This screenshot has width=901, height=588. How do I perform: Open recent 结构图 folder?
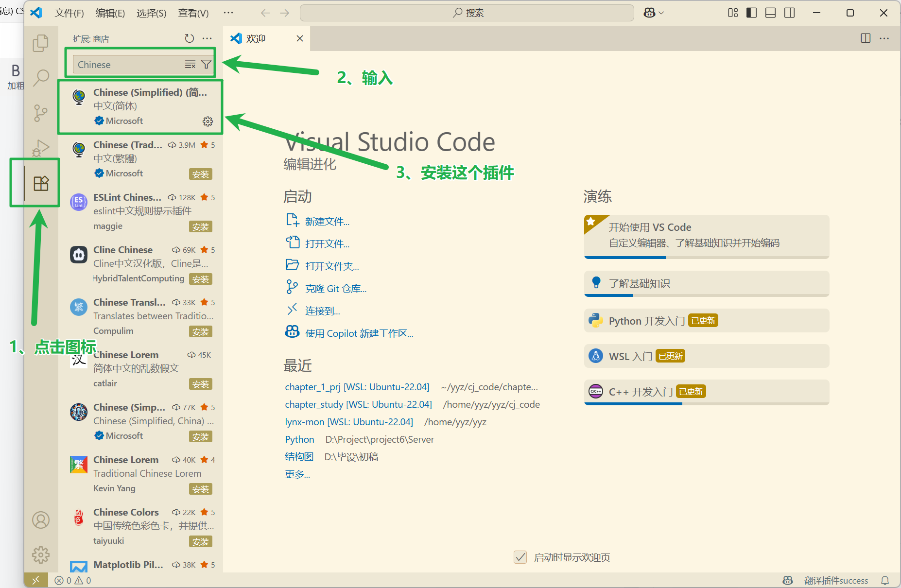pyautogui.click(x=299, y=457)
